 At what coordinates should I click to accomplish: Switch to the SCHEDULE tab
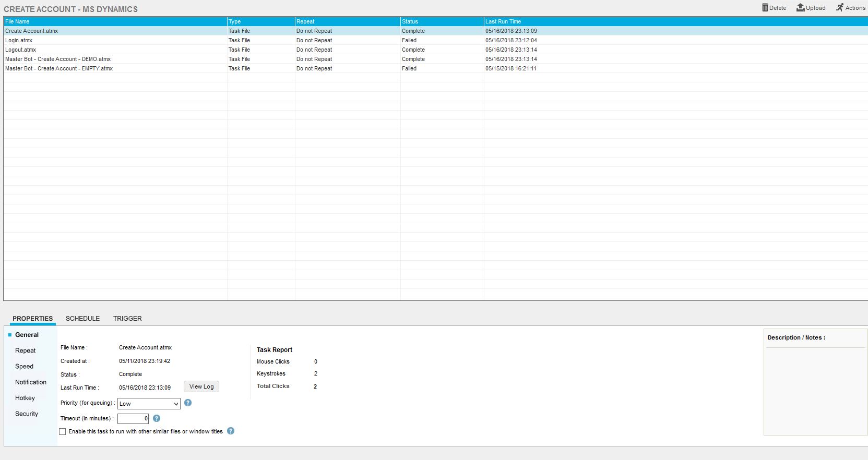pos(82,319)
